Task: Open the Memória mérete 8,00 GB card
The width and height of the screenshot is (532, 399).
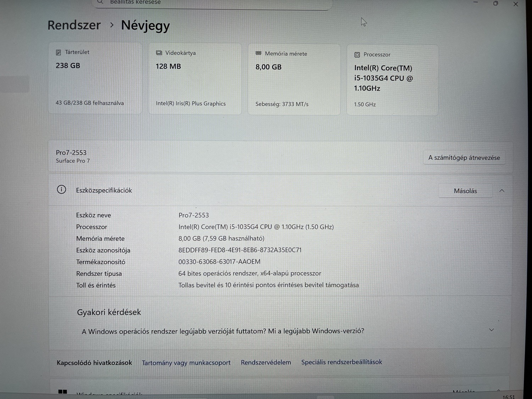Action: tap(294, 79)
